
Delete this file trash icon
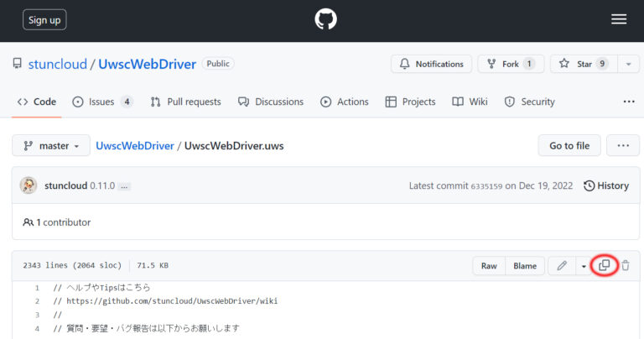[626, 266]
